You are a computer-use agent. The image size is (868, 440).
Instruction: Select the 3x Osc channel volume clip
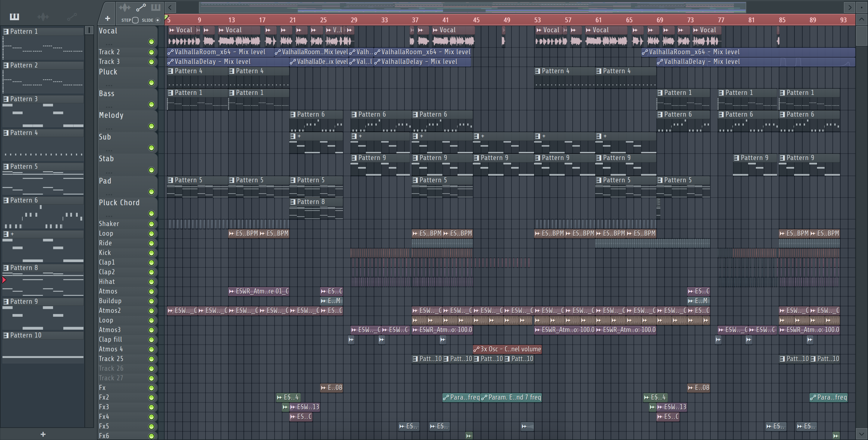[507, 349]
